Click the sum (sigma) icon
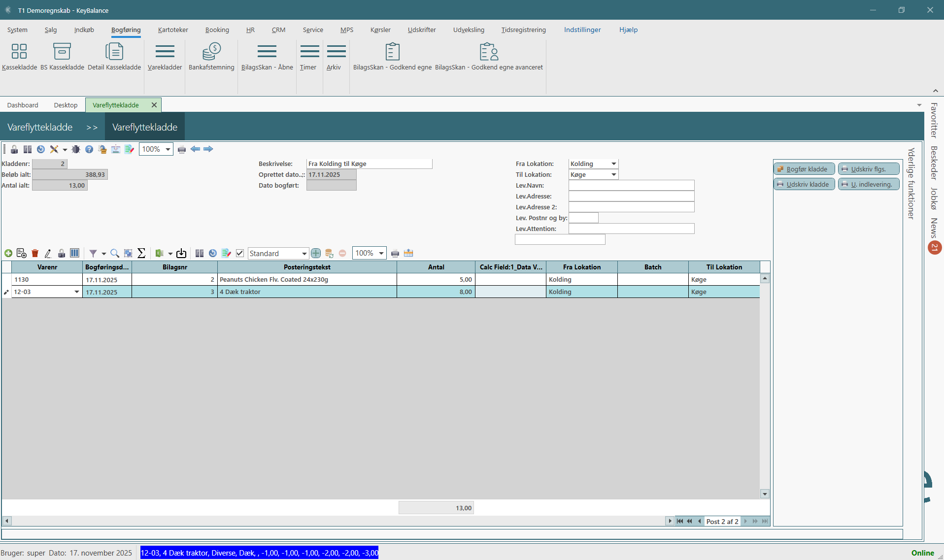 [141, 253]
